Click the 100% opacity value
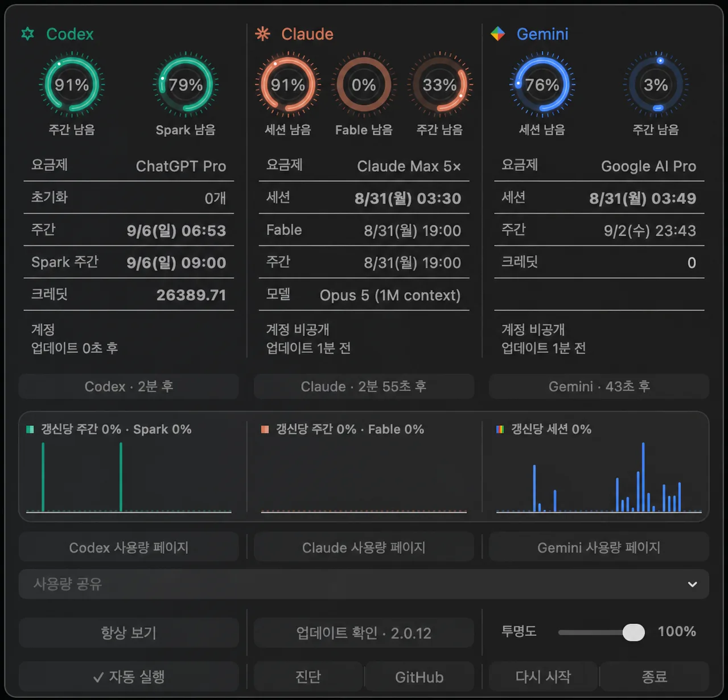The width and height of the screenshot is (728, 700). pyautogui.click(x=677, y=632)
